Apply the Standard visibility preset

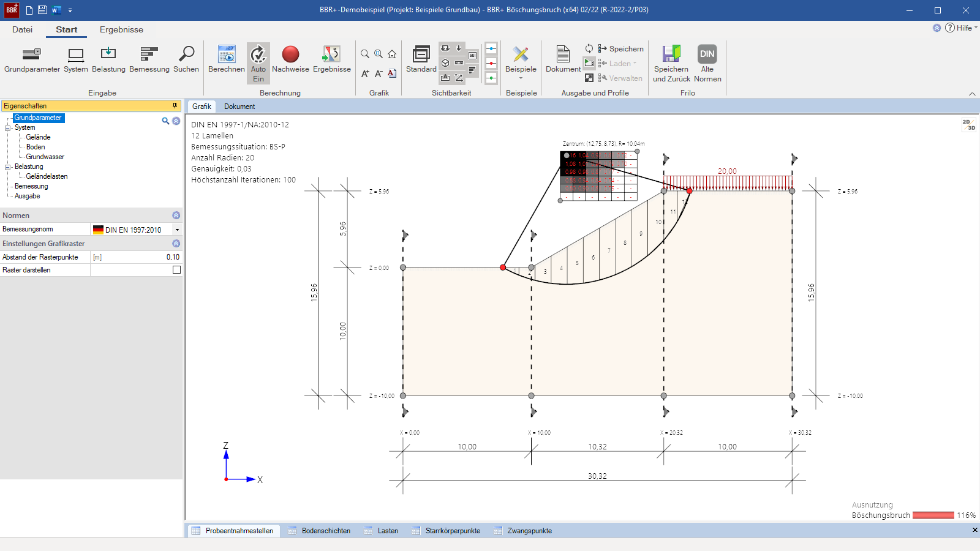[421, 60]
